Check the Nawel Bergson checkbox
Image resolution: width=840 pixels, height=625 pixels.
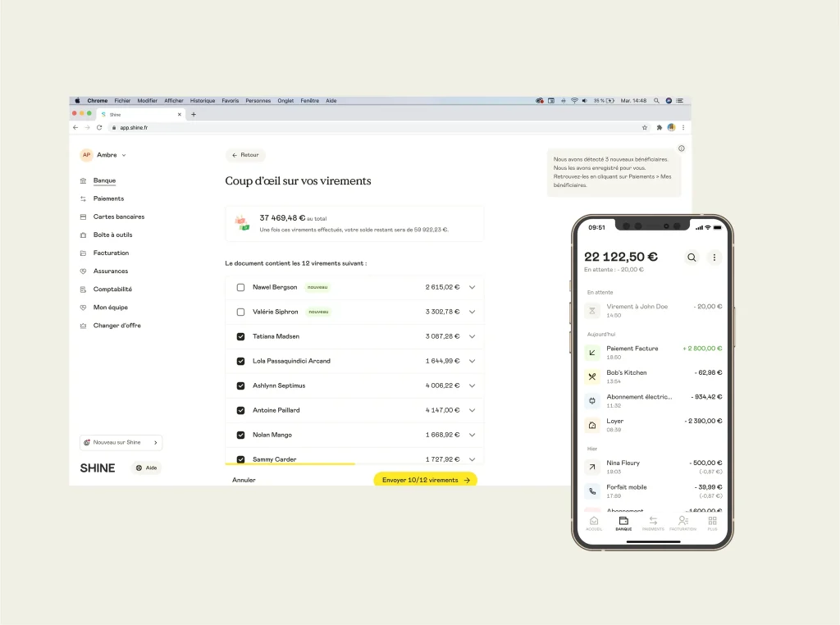point(240,288)
